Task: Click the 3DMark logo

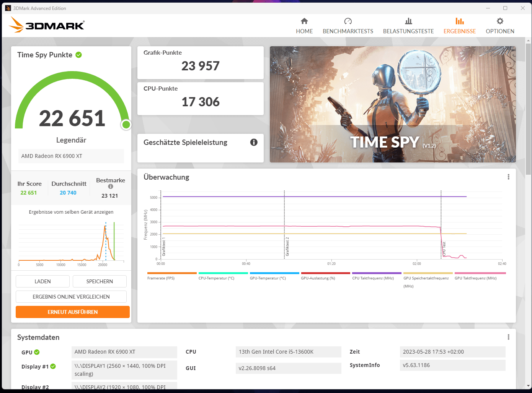Action: tap(47, 25)
